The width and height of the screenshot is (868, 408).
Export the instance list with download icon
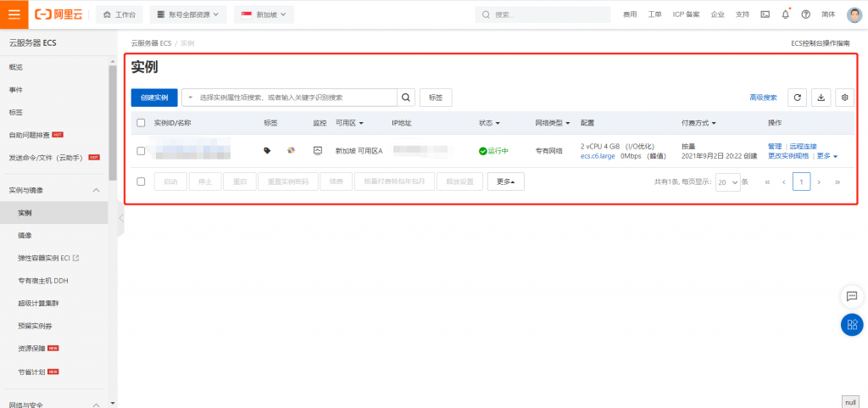[821, 98]
